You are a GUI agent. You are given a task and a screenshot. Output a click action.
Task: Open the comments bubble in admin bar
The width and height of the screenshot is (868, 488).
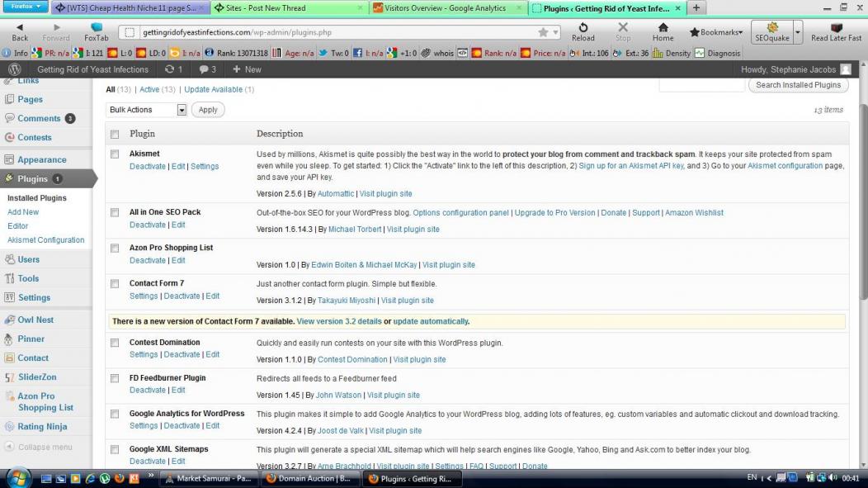pos(208,69)
